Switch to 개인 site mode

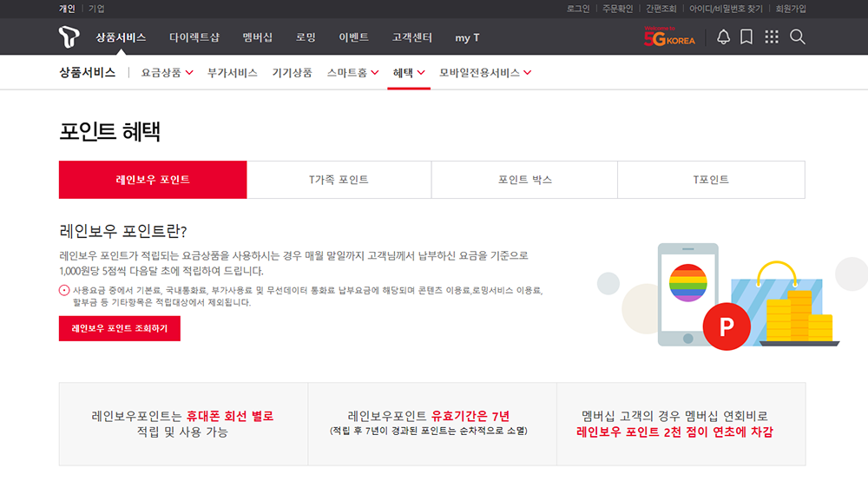[67, 9]
